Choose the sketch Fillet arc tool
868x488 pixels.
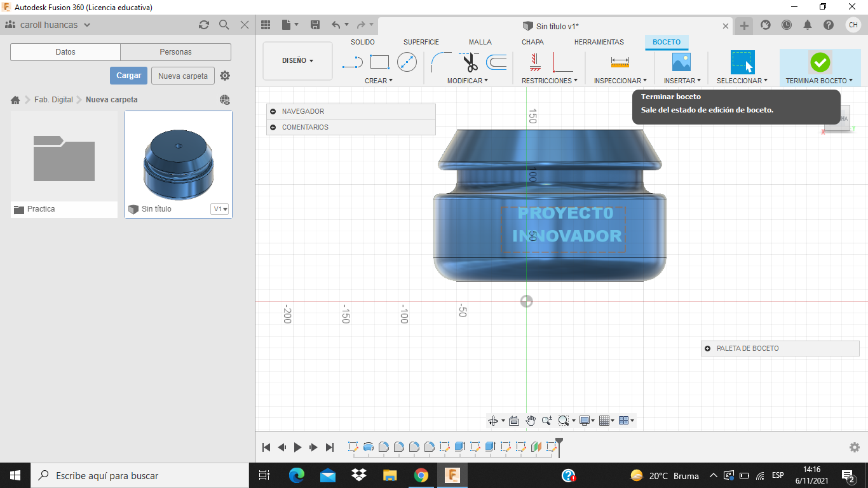pyautogui.click(x=441, y=62)
